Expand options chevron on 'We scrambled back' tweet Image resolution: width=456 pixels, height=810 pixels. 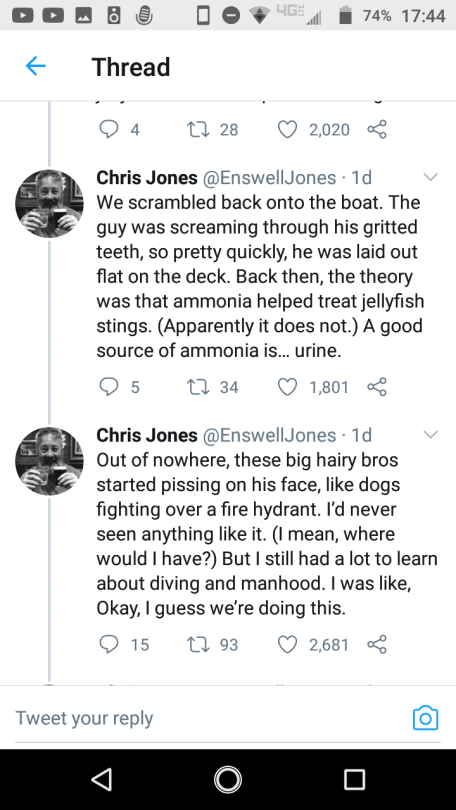click(x=430, y=177)
